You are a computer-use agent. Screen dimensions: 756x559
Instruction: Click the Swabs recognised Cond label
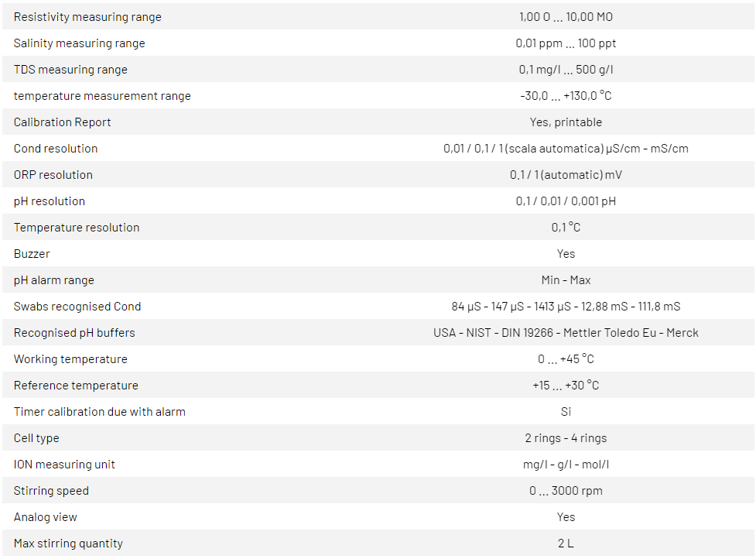[77, 307]
